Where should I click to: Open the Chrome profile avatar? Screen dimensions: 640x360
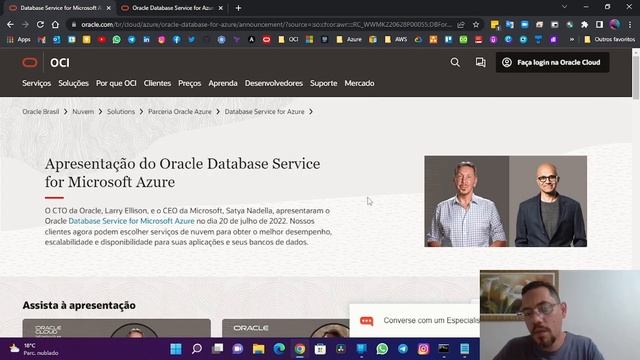614,24
